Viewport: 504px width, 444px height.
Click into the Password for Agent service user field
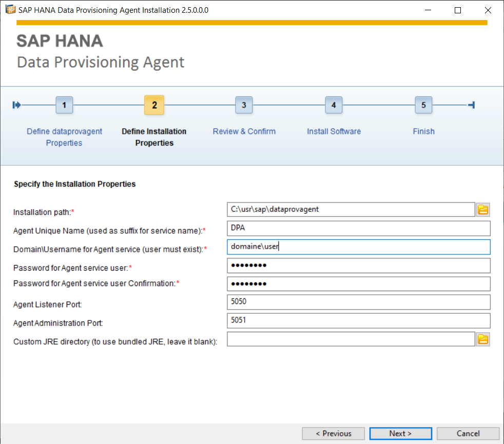358,266
